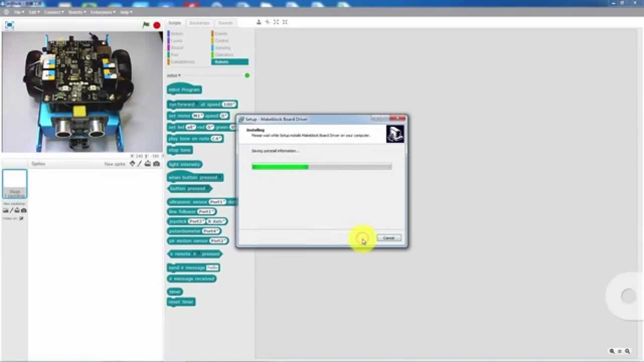Choose new sprite from library icon

[x=132, y=164]
